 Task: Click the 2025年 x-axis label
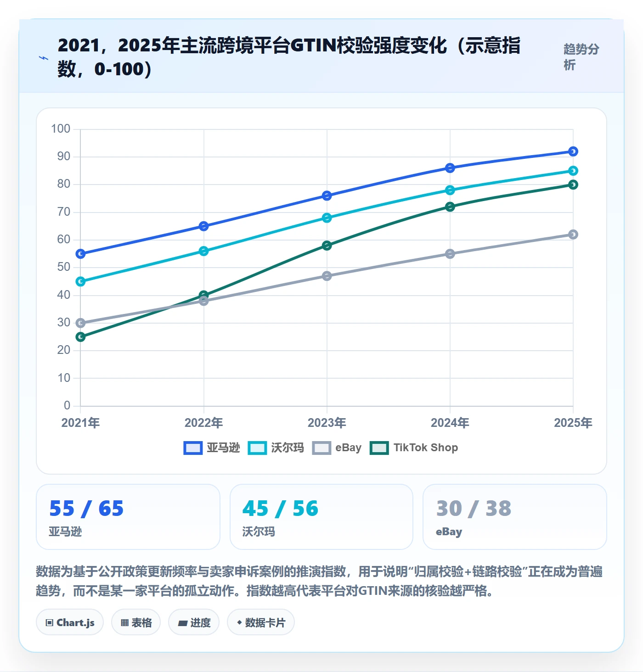click(x=573, y=423)
